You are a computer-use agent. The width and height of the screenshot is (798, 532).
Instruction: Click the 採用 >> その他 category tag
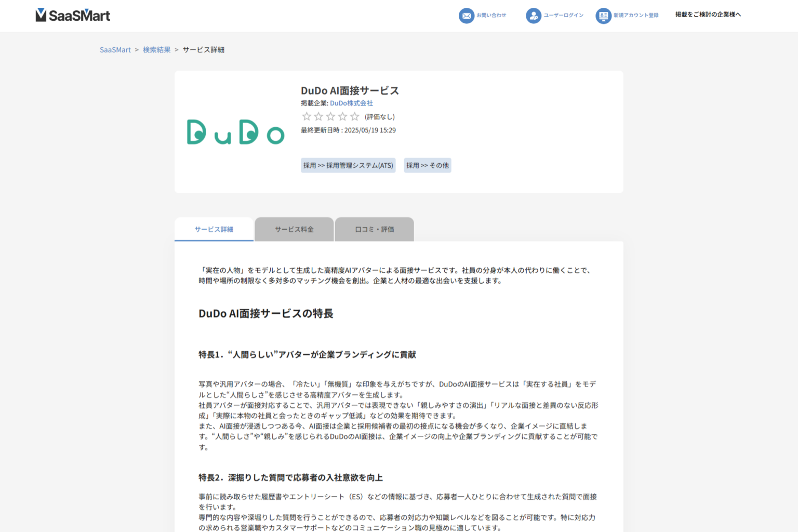point(427,165)
